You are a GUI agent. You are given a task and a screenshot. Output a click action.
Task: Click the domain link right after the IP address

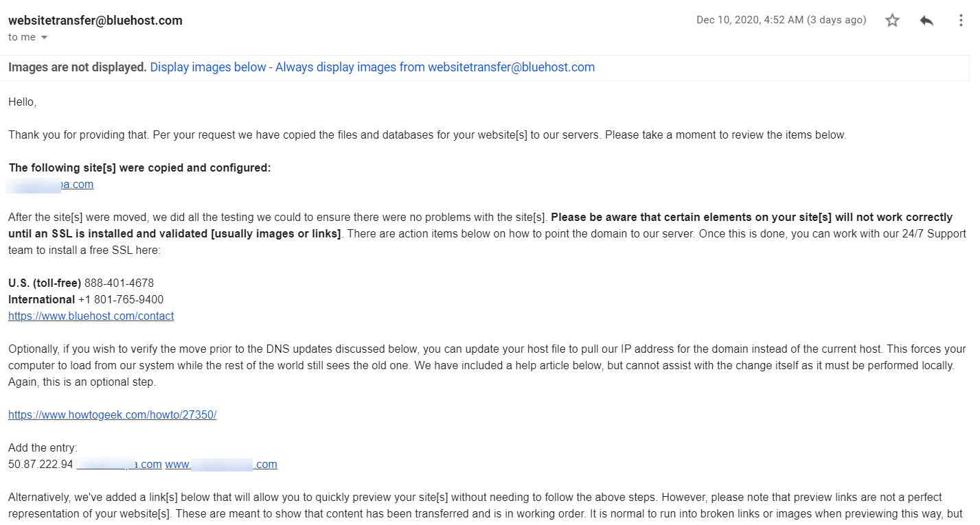point(119,465)
